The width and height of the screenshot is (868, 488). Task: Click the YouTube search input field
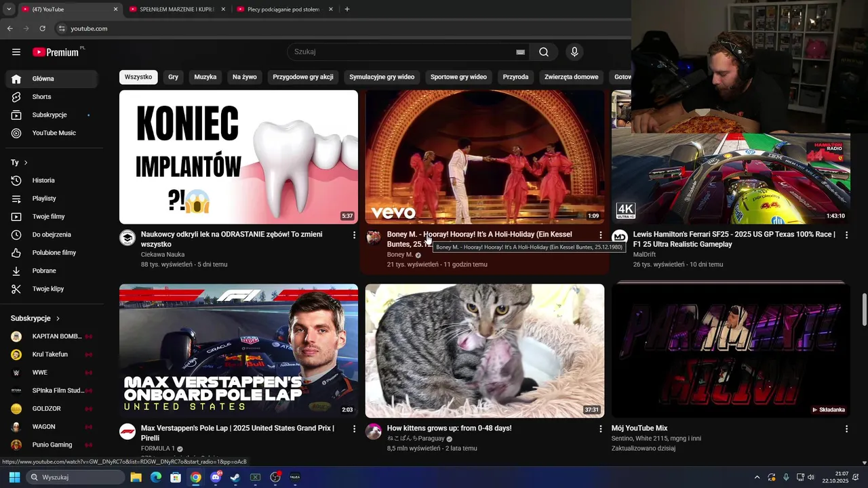coord(403,52)
